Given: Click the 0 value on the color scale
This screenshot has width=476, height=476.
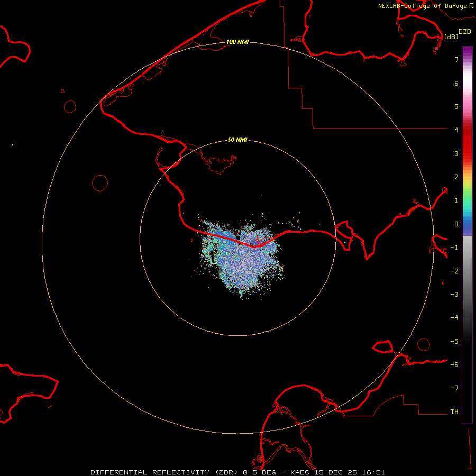Looking at the screenshot, I should (456, 224).
